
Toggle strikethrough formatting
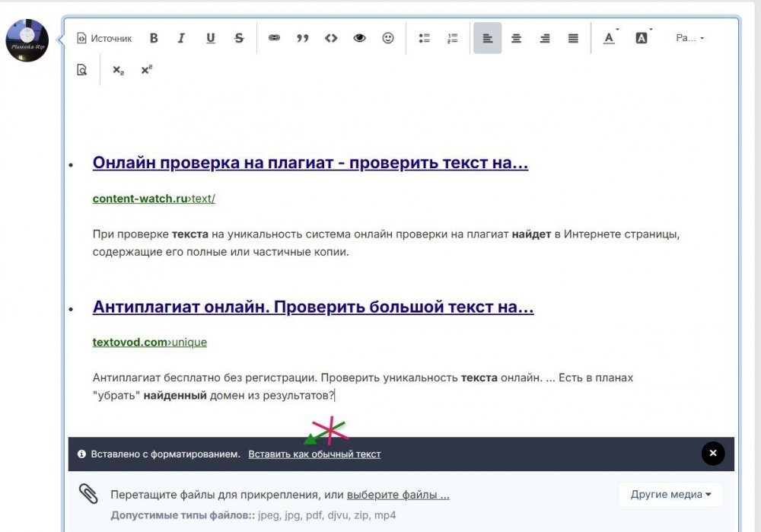coord(239,38)
